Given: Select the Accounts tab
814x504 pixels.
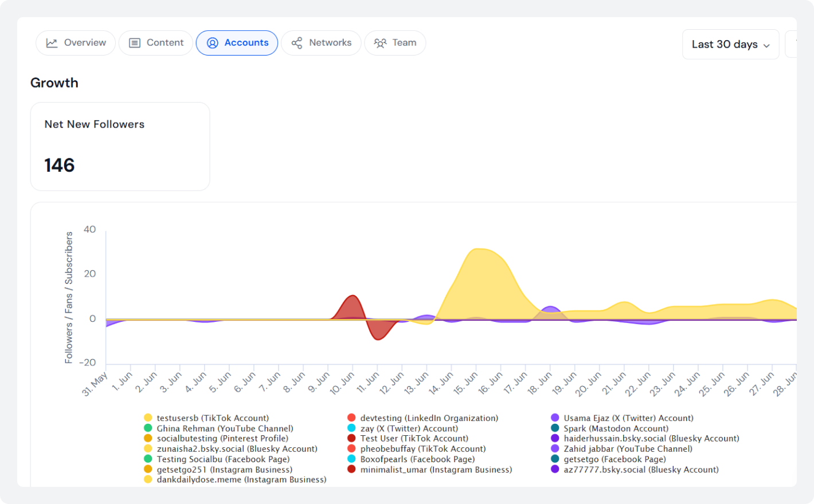Looking at the screenshot, I should click(x=237, y=43).
